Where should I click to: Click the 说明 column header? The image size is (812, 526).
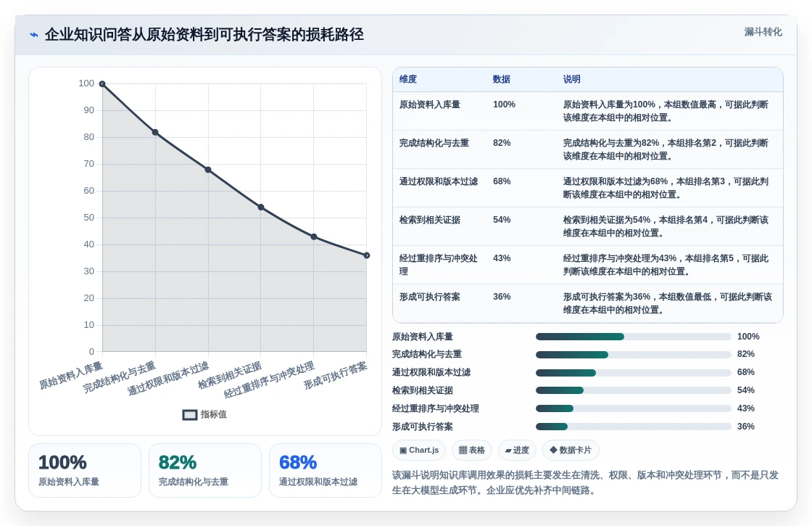[572, 79]
